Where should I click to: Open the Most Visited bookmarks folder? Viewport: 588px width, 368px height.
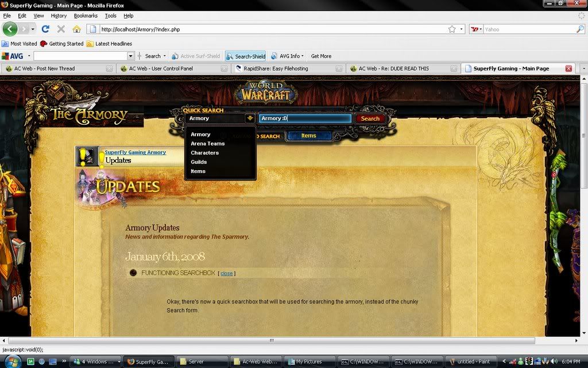(x=20, y=44)
